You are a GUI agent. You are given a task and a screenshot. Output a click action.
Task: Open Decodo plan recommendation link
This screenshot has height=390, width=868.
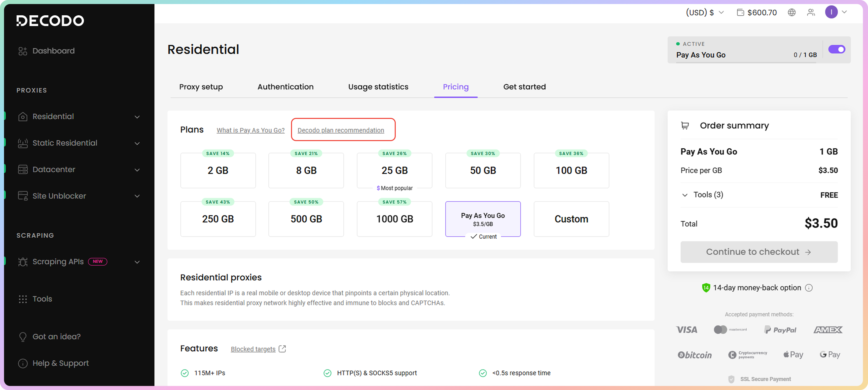(x=340, y=130)
